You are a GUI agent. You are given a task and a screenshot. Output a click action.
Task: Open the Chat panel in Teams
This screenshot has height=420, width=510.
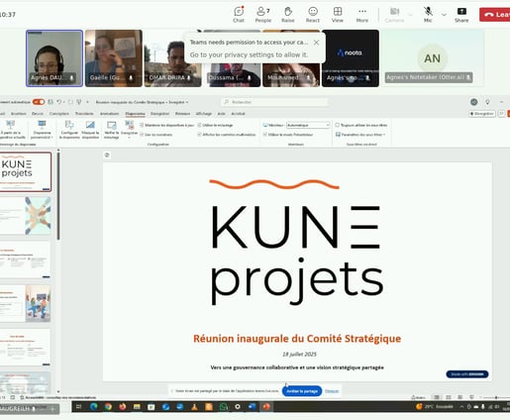239,15
